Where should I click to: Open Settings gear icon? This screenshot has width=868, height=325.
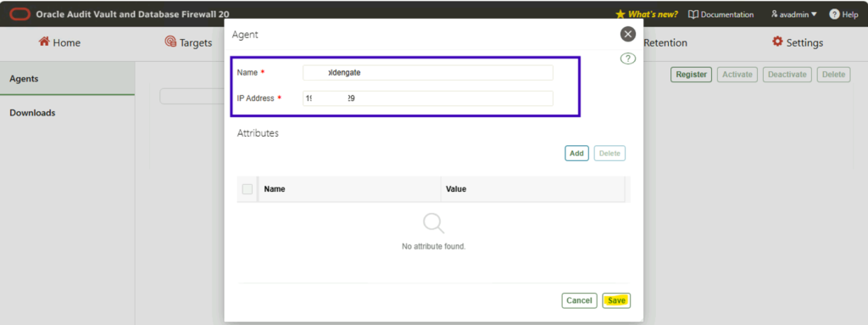(x=778, y=42)
